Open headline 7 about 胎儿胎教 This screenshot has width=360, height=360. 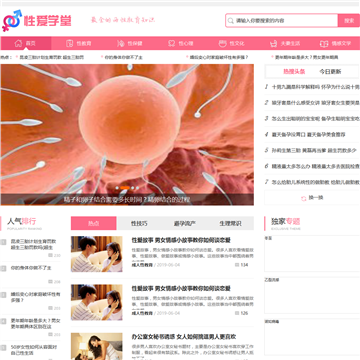pyautogui.click(x=316, y=182)
